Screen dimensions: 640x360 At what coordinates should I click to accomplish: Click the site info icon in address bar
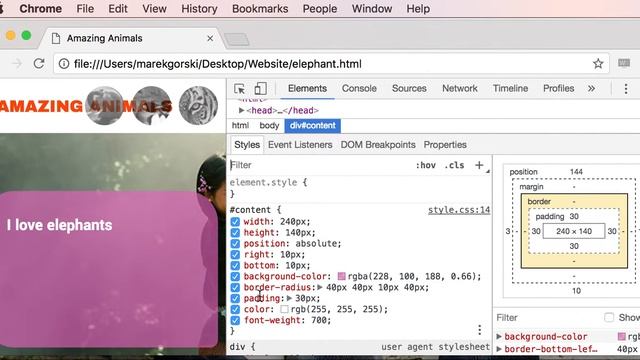(64, 64)
